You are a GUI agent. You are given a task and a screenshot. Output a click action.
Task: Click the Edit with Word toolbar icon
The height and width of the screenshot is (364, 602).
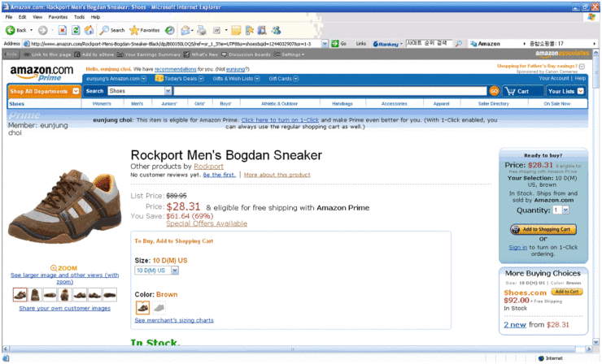tap(217, 30)
